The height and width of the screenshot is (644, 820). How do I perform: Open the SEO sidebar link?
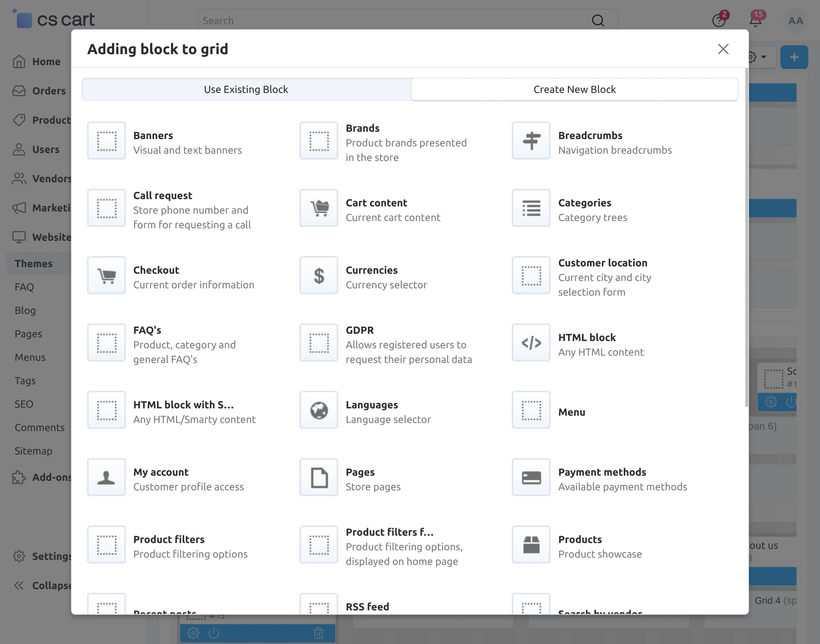pos(24,404)
